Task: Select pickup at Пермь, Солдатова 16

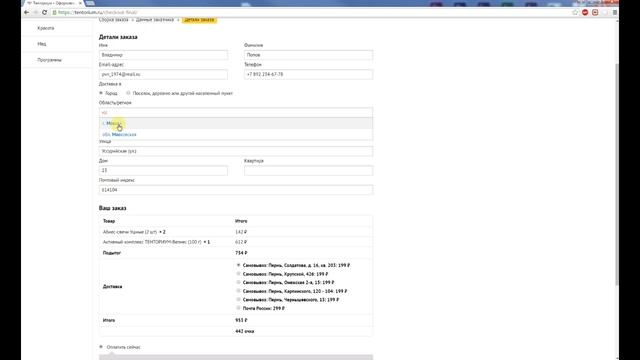Action: pos(238,265)
